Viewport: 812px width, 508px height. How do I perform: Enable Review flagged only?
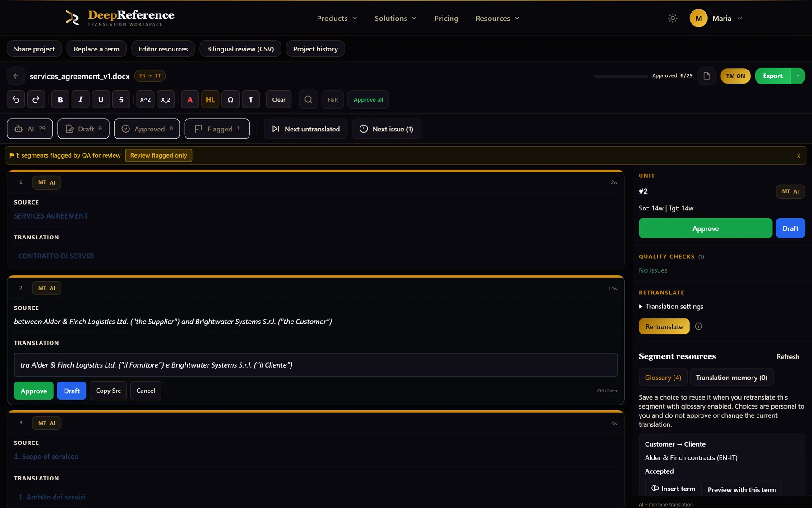click(x=158, y=155)
